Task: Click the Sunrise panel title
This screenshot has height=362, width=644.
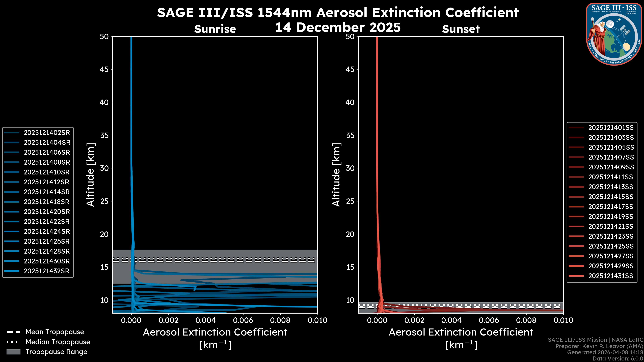Action: pos(215,29)
